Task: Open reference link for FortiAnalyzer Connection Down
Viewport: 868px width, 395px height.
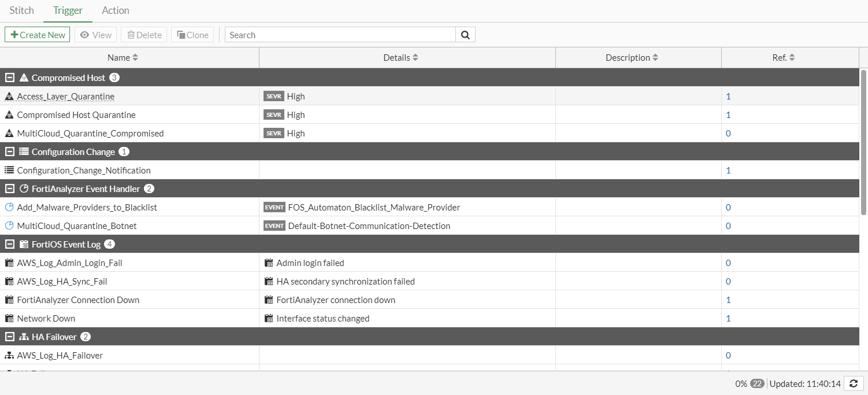Action: coord(728,300)
